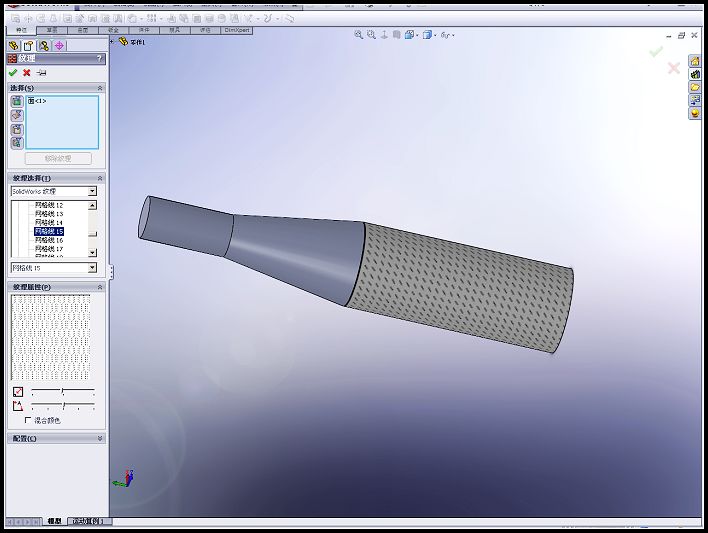Click the Section View icon in view toolbar

click(396, 35)
